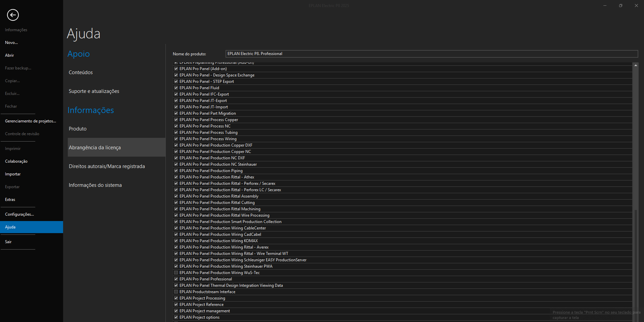Toggle Wiring Rittal - Averex checkbox
644x322 pixels.
pos(176,247)
